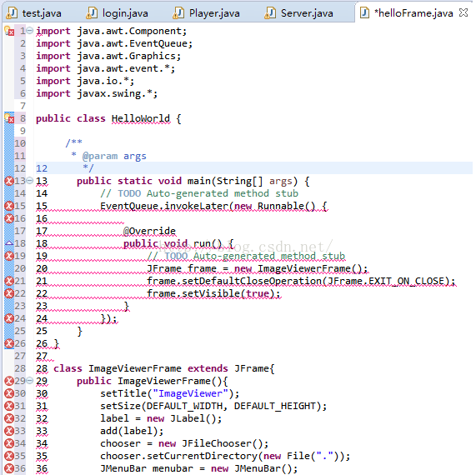This screenshot has height=475, width=476.
Task: Click the quick-fix error marker at line 8
Action: [9, 118]
